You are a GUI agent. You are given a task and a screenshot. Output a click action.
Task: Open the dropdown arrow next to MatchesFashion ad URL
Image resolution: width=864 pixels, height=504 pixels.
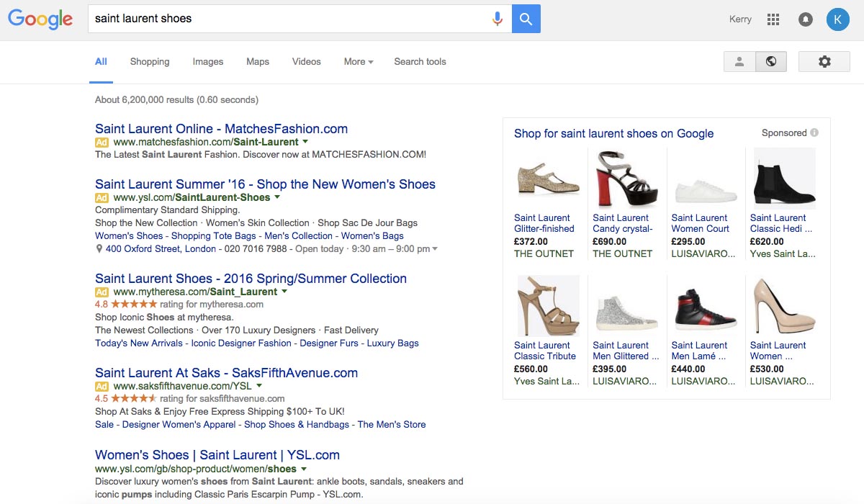(x=305, y=143)
